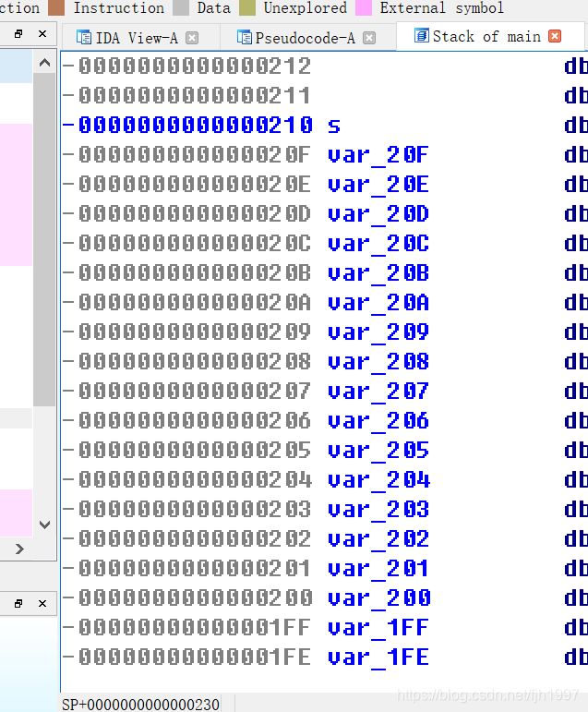Click the Instruction legend color swatch
The height and width of the screenshot is (712, 588).
coord(56,7)
